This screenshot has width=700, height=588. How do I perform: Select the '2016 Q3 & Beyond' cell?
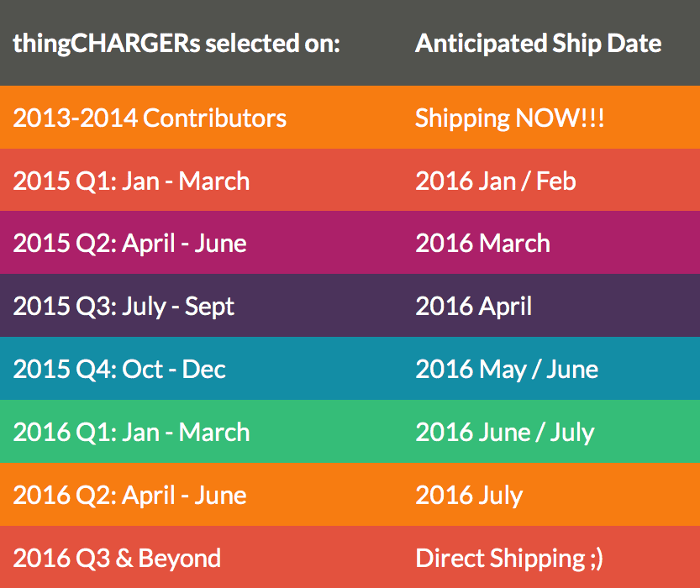[x=117, y=559]
